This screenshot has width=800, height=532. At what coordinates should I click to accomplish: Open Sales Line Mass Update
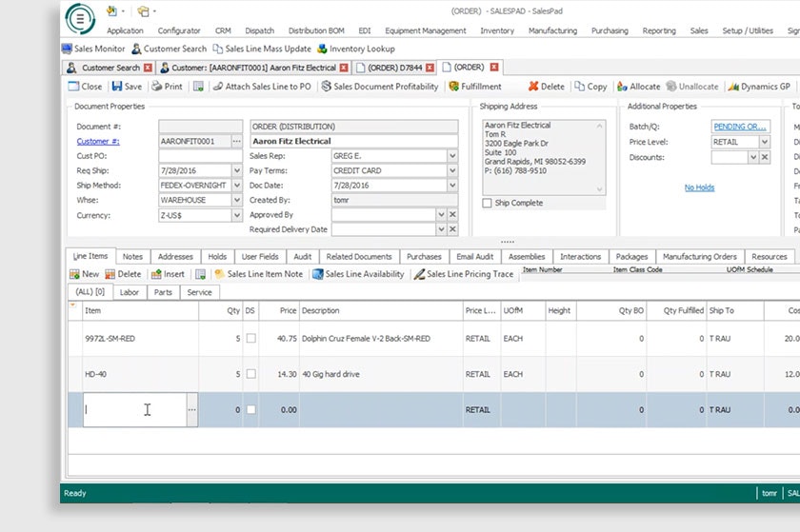(262, 49)
